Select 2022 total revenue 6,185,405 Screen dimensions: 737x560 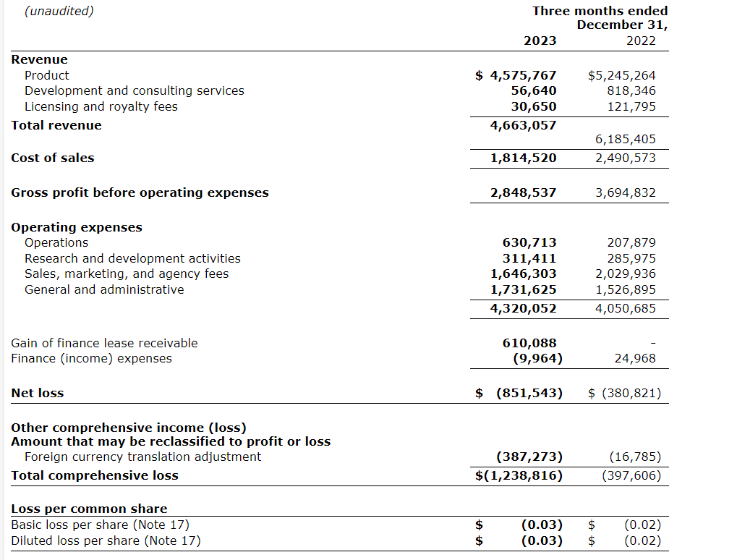[x=625, y=139]
